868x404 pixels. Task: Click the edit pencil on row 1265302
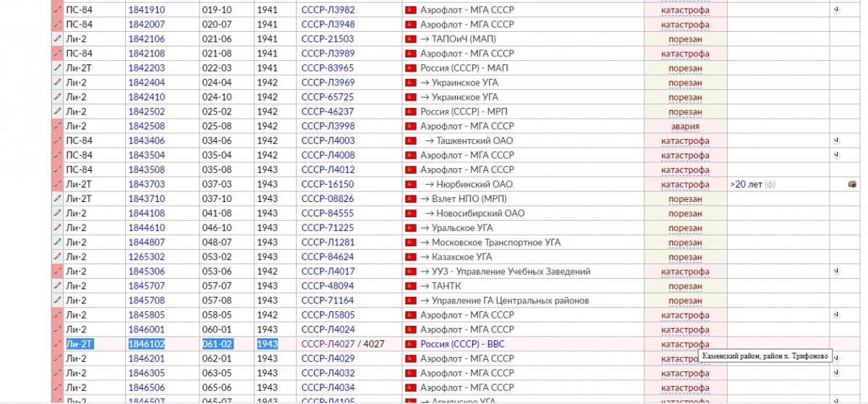click(x=57, y=257)
